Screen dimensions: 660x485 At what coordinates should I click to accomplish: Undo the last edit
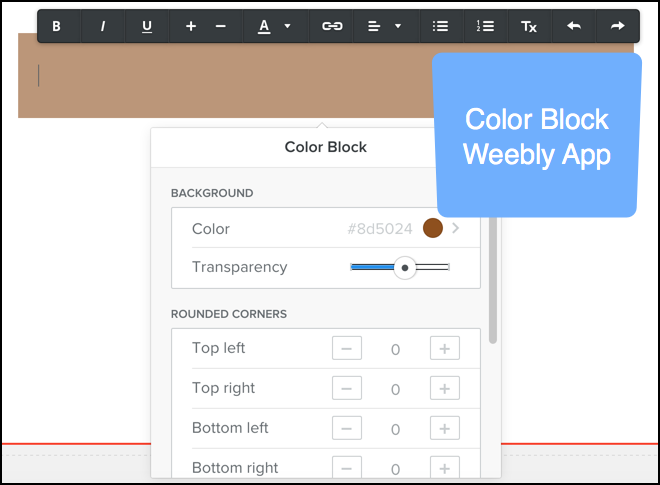[x=574, y=26]
